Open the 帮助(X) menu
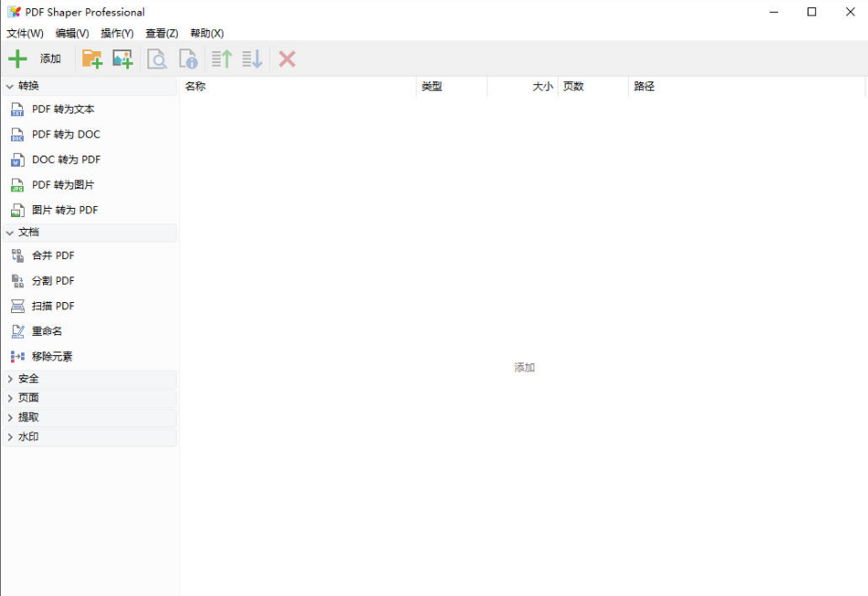Image resolution: width=868 pixels, height=596 pixels. pos(207,33)
